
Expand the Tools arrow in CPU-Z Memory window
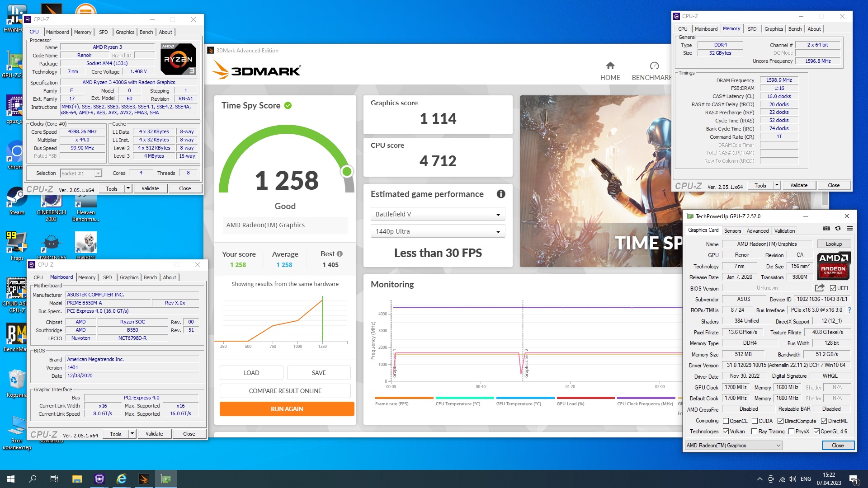[777, 185]
